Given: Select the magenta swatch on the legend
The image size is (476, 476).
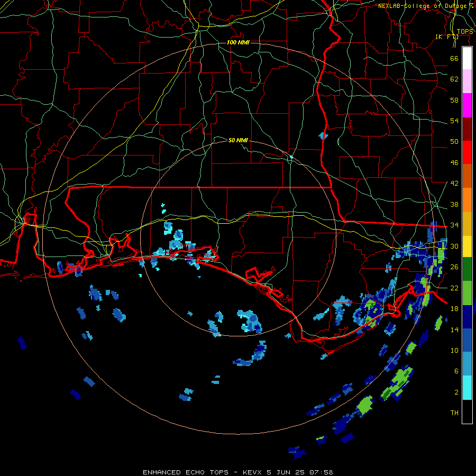Looking at the screenshot, I should (467, 105).
